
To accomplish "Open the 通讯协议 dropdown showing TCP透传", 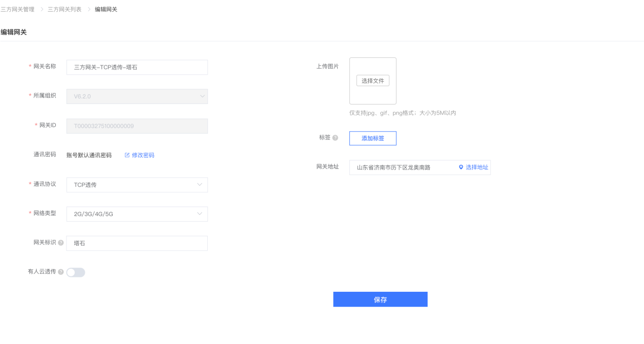I will point(137,185).
